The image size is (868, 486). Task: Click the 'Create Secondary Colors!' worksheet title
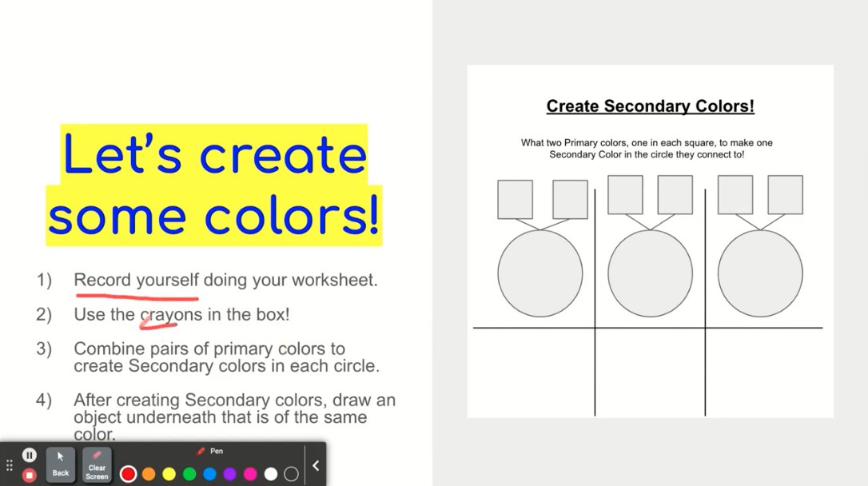pyautogui.click(x=651, y=106)
